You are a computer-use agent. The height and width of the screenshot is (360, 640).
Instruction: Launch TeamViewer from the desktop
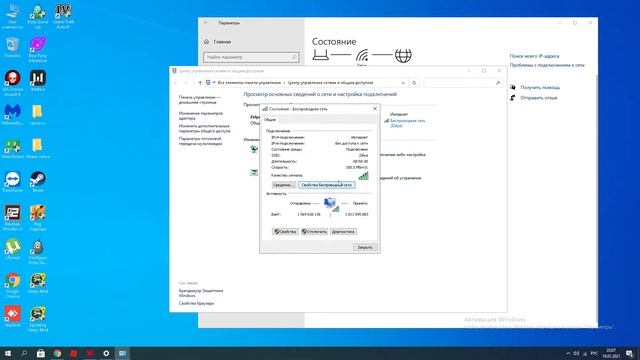[x=12, y=182]
